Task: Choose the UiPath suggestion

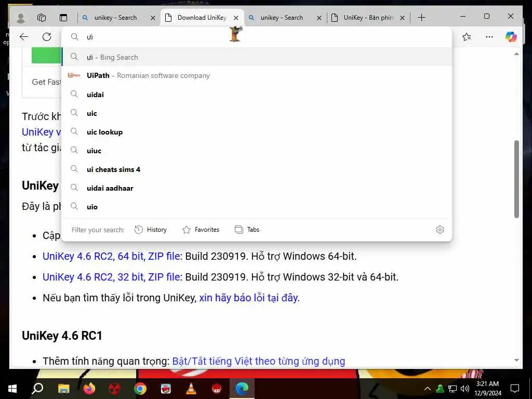Action: (x=257, y=76)
